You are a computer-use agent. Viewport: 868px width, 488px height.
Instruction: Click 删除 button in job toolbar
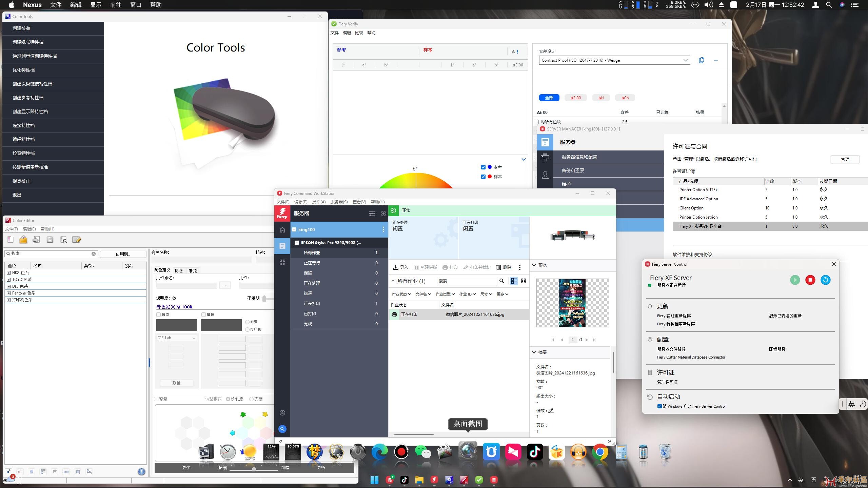504,267
